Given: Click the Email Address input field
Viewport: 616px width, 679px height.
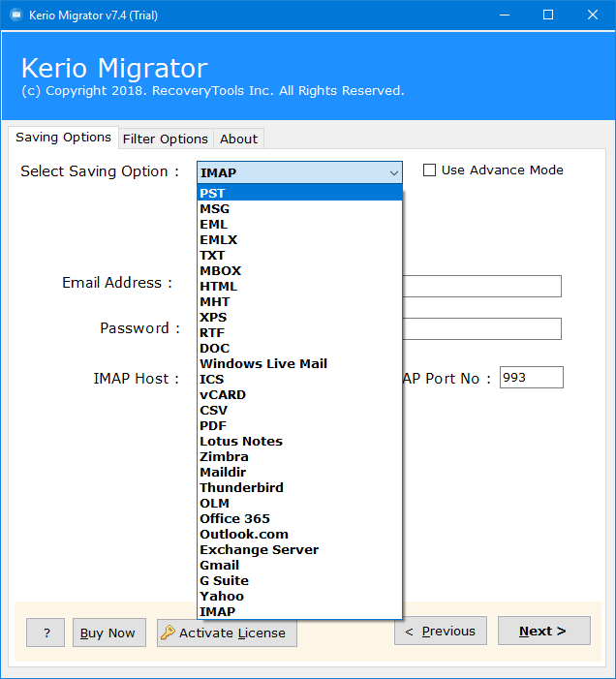Looking at the screenshot, I should (x=481, y=287).
